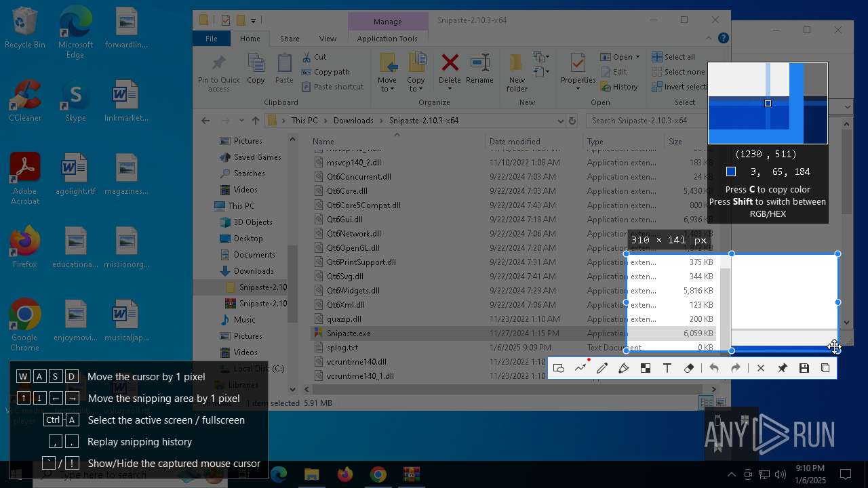
Task: Select the text tool in Snipaste toolbar
Action: 667,368
